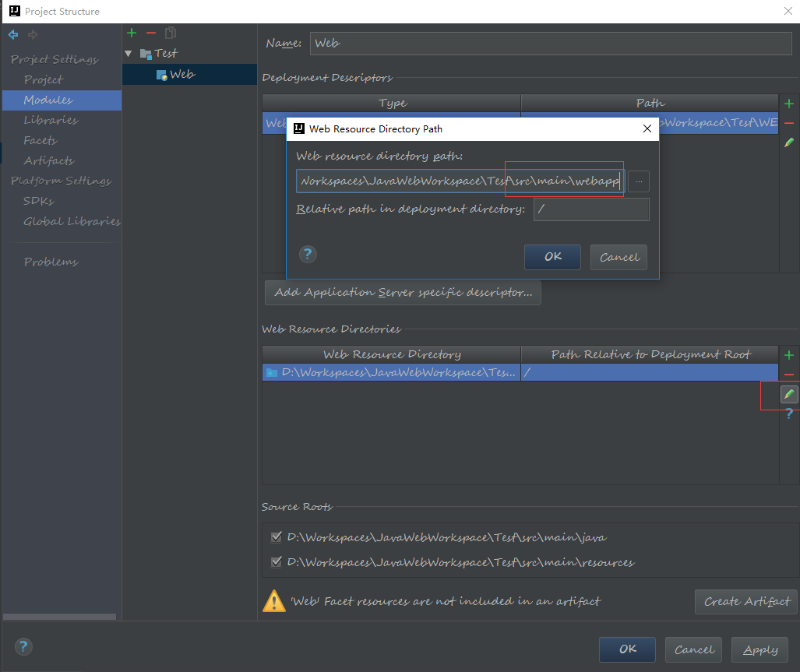Select the Test module folder
Screen dimensions: 800x672
(159, 54)
